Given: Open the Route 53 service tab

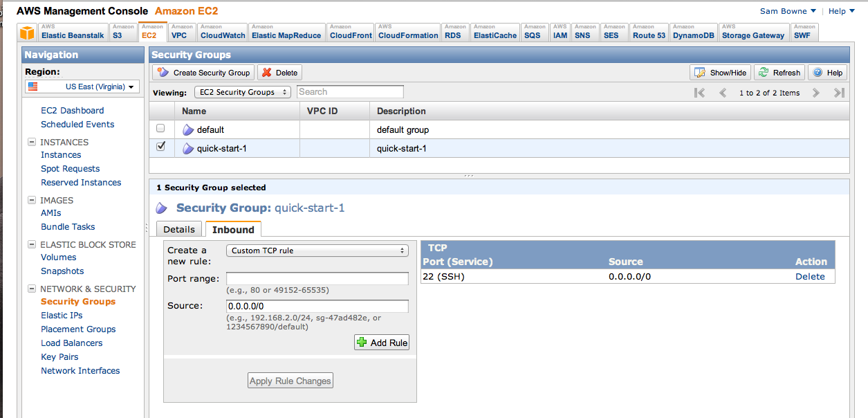Looking at the screenshot, I should click(x=649, y=33).
